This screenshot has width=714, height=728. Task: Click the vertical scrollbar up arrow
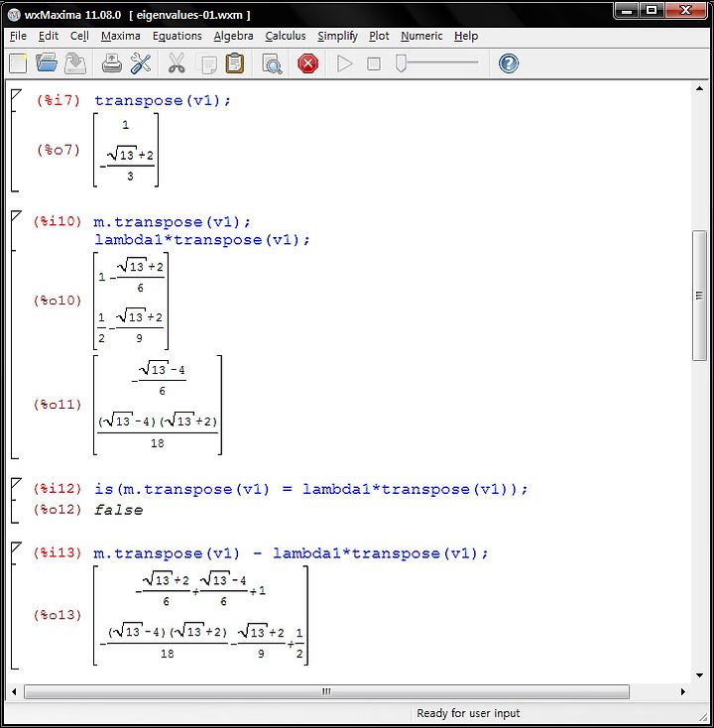click(x=699, y=88)
